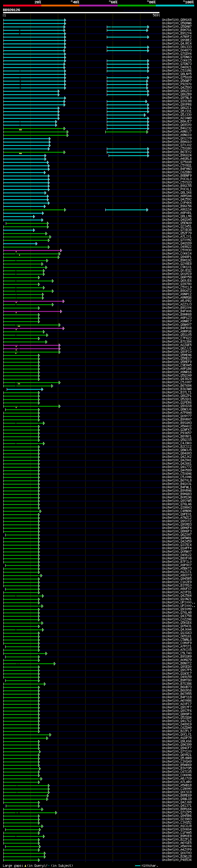Click the Large gaps legend text
The width and height of the screenshot is (197, 868).
click(38, 866)
